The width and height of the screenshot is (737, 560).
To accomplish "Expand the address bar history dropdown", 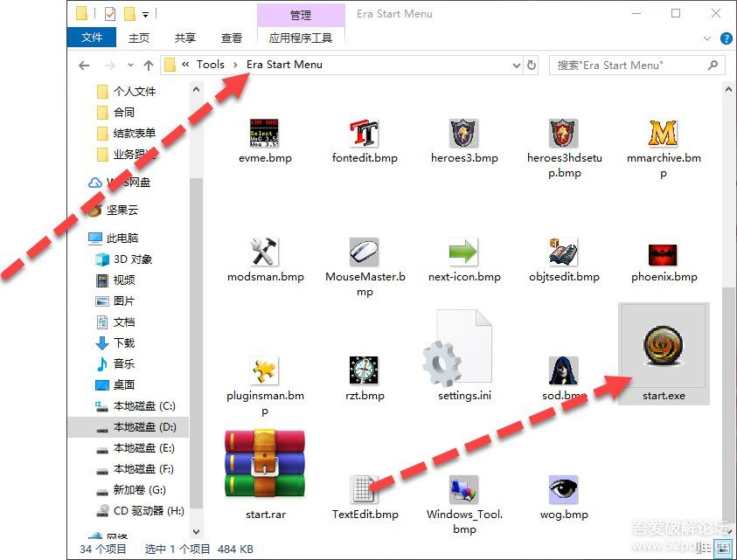I will click(x=516, y=66).
